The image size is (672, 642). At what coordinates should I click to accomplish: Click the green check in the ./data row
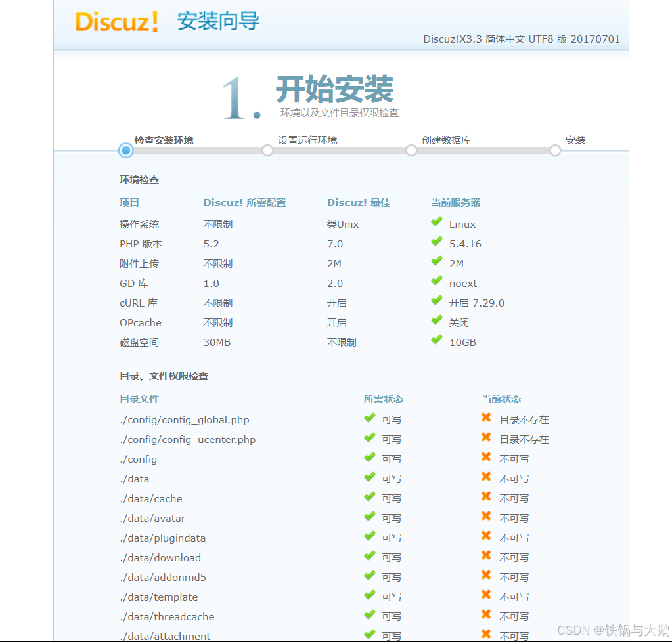tap(369, 477)
